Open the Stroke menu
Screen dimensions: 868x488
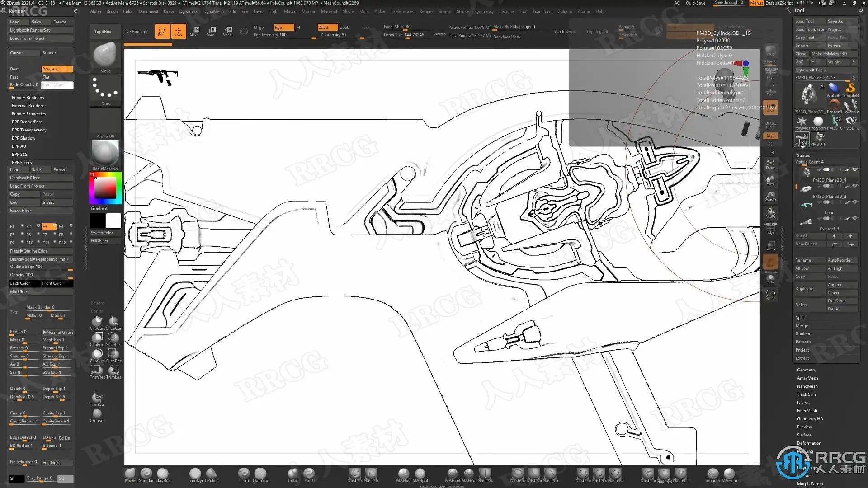click(x=462, y=11)
